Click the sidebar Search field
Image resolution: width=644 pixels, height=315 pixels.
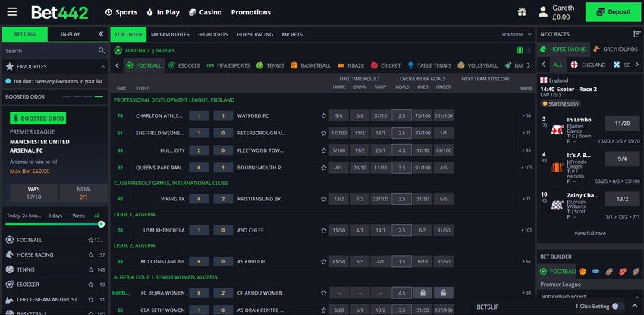coord(55,51)
